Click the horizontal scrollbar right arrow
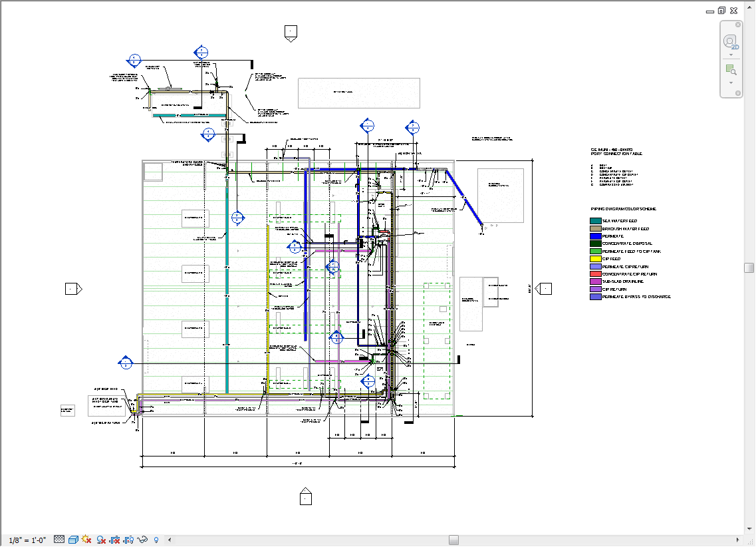The height and width of the screenshot is (547, 756). (x=737, y=540)
